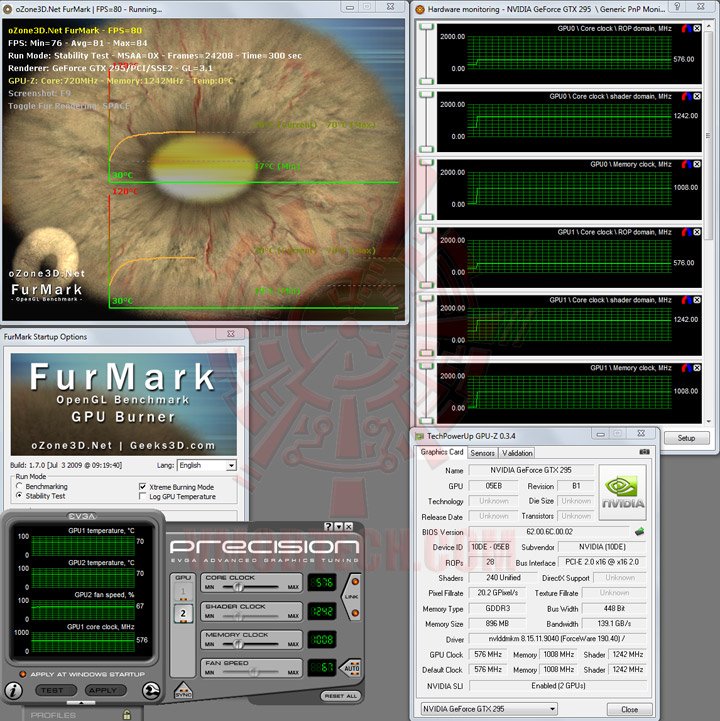Click the Precision minimize down-arrow button
Viewport: 720px width, 721px height.
[x=339, y=526]
